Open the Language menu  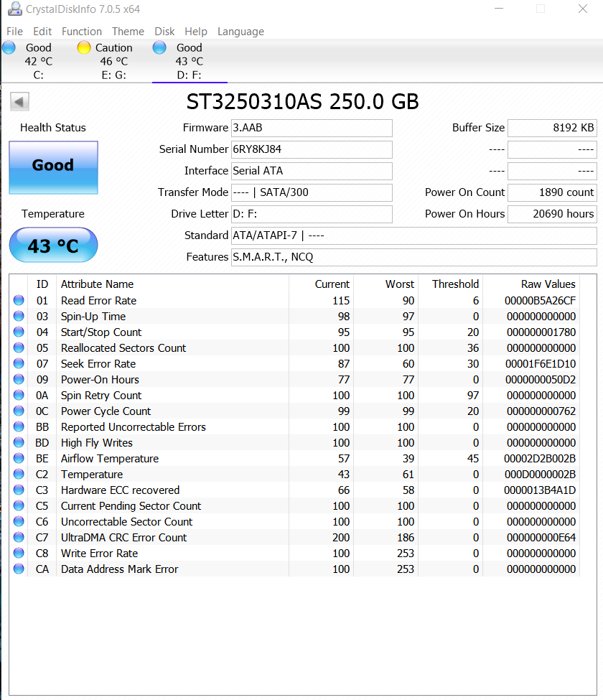(241, 32)
